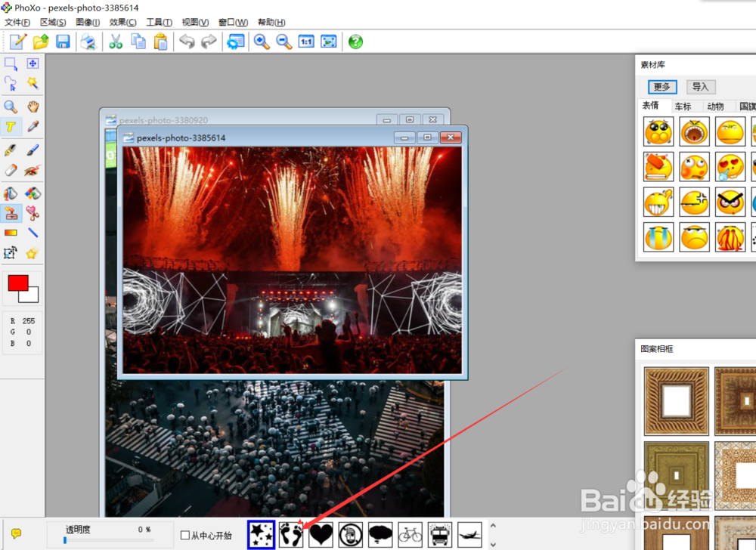Viewport: 756px width, 550px height.
Task: Click the New image toolbar icon
Action: [18, 42]
